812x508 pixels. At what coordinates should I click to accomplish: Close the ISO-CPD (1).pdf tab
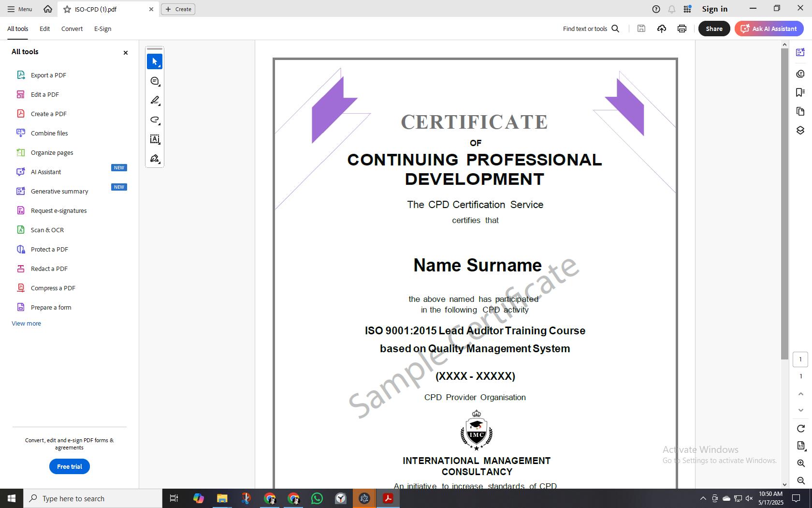click(x=151, y=9)
